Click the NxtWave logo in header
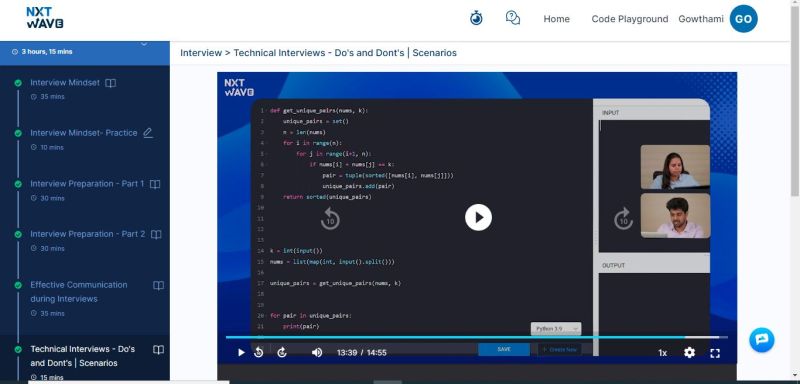This screenshot has height=384, width=800. coord(45,18)
